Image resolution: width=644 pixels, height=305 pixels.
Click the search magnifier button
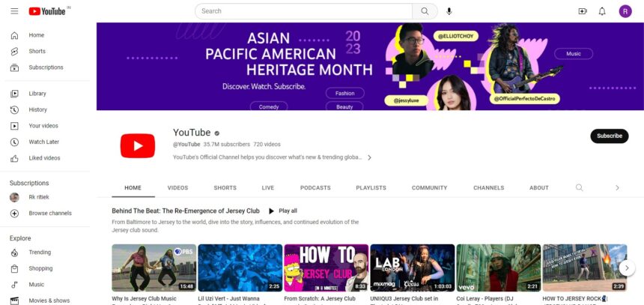425,11
